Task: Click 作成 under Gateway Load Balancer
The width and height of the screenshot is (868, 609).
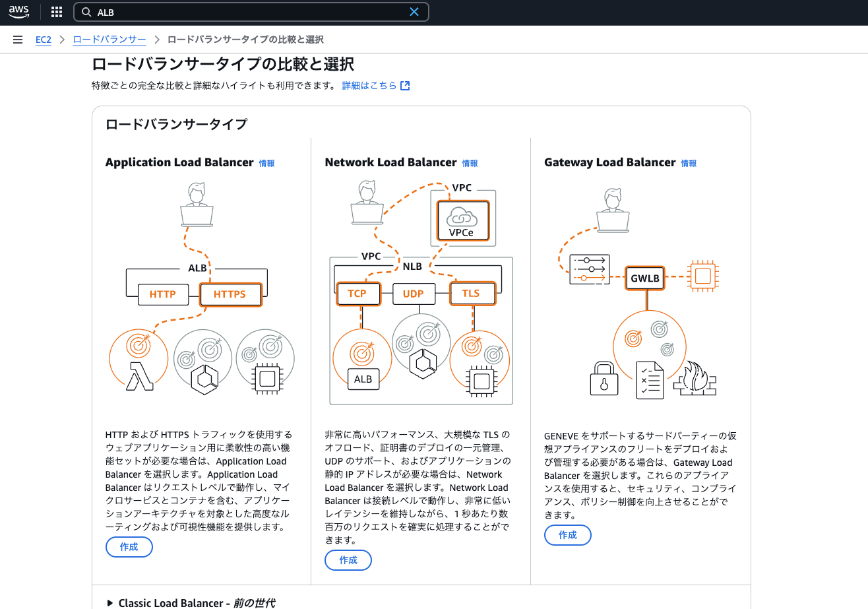Action: pos(568,535)
